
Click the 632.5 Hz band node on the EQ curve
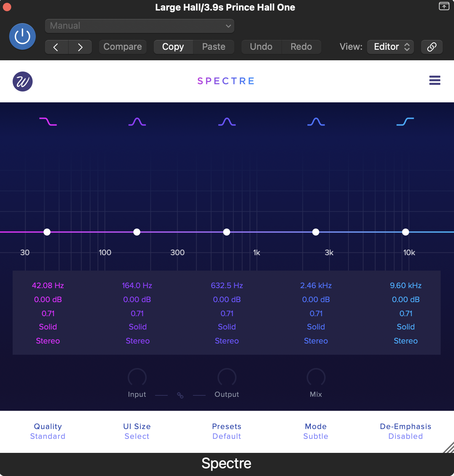click(x=227, y=232)
